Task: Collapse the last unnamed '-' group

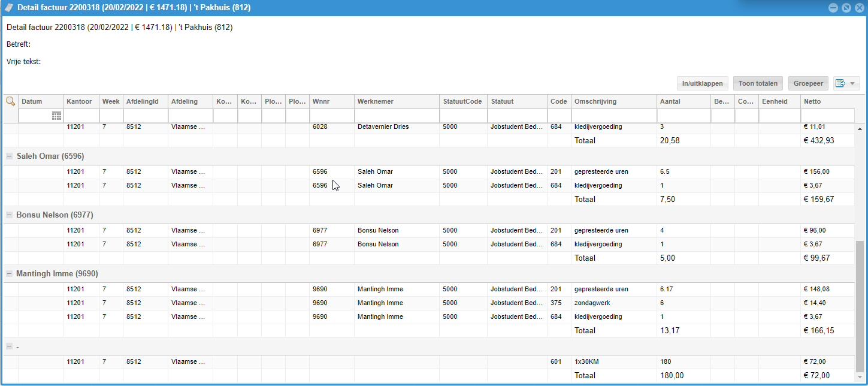Action: [9, 346]
